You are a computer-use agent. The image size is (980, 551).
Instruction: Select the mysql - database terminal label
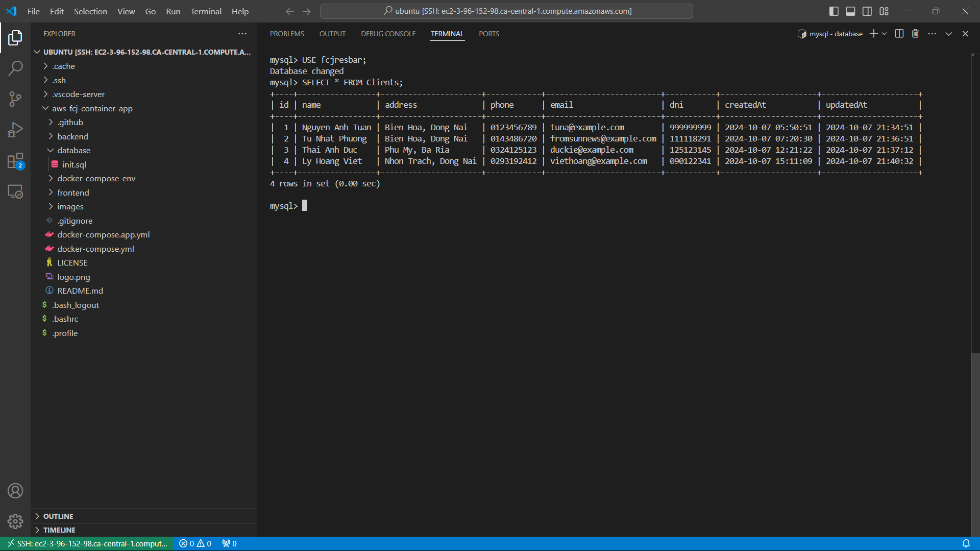click(x=830, y=34)
